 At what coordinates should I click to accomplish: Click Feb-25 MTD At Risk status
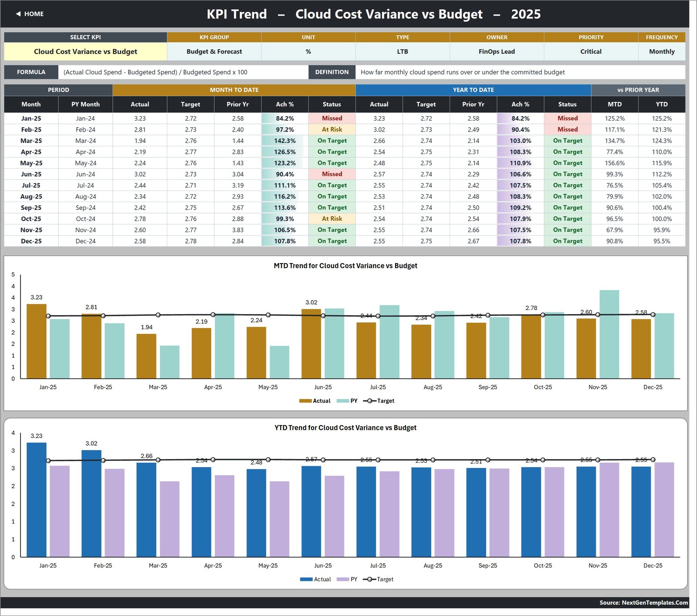(x=332, y=129)
